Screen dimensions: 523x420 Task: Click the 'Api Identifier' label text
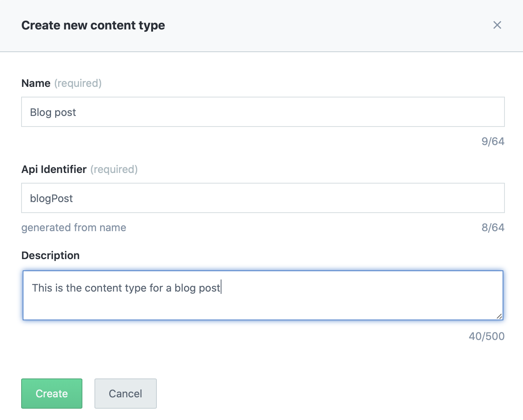(x=54, y=169)
